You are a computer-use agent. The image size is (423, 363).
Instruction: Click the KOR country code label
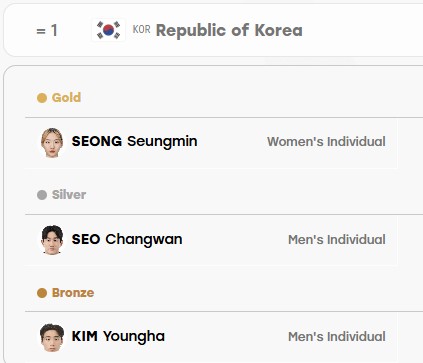[x=141, y=29]
